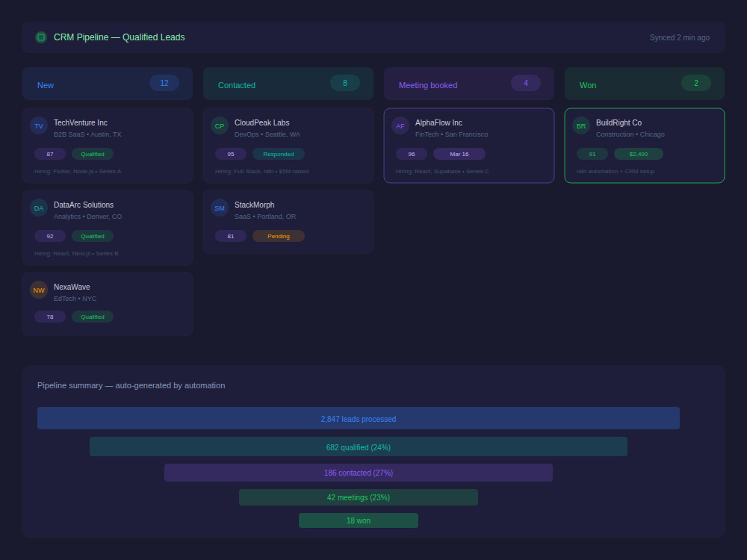The image size is (747, 560).
Task: Click 'Construction • Chicago' subtitle
Action: pyautogui.click(x=630, y=134)
